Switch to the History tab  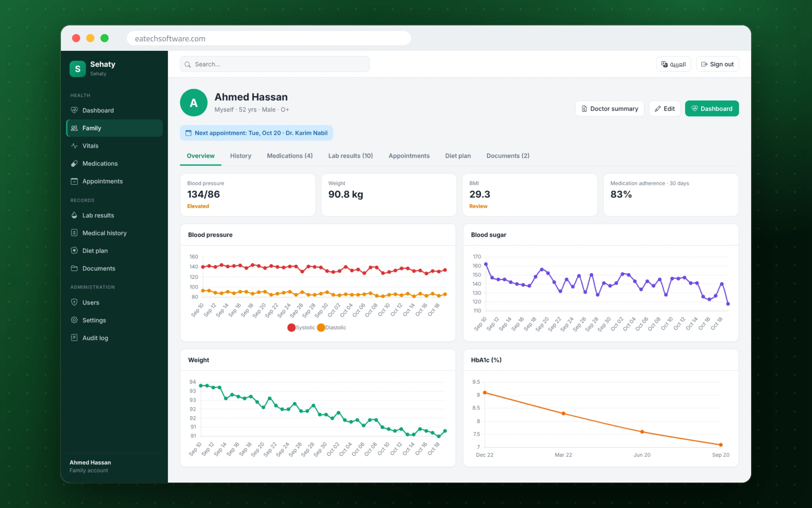241,156
